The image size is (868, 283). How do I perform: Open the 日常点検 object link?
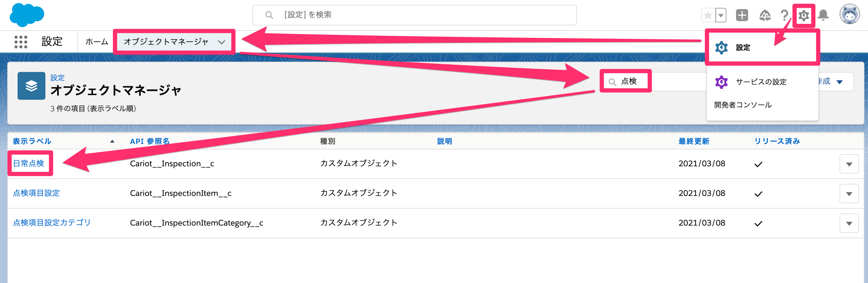coord(28,164)
